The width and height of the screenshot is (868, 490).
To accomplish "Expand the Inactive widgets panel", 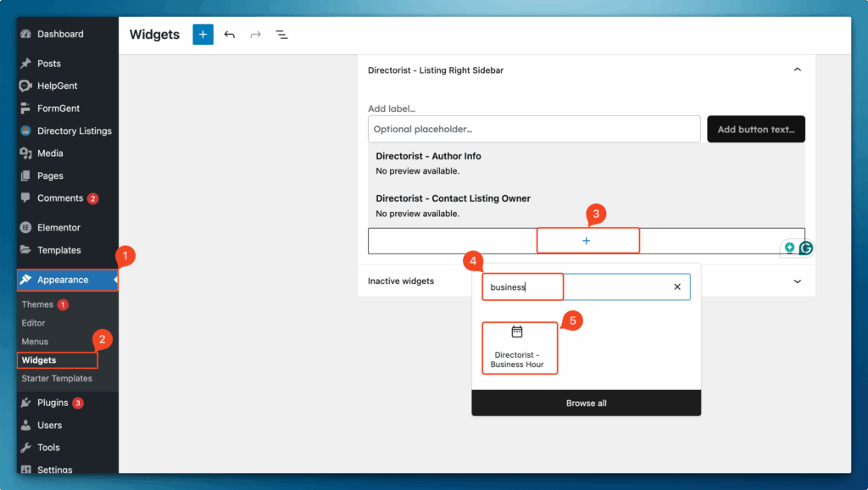I will tap(797, 281).
